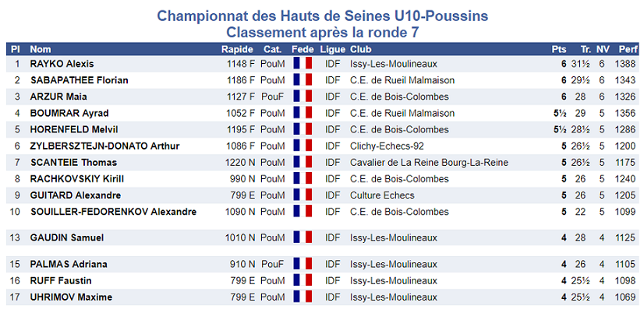Click the flag next to ARZUR Maia
Image resolution: width=644 pixels, height=313 pixels.
pos(303,97)
